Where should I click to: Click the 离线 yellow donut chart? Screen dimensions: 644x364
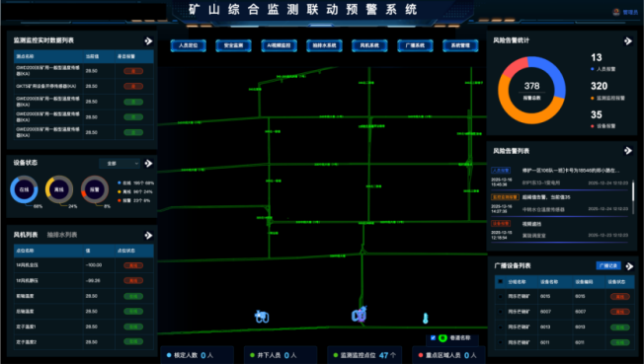59,189
